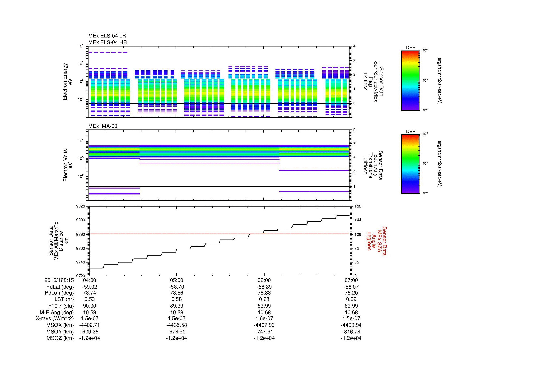The width and height of the screenshot is (555, 392).
Task: Click the PdLat value -58.39
Action: click(264, 287)
